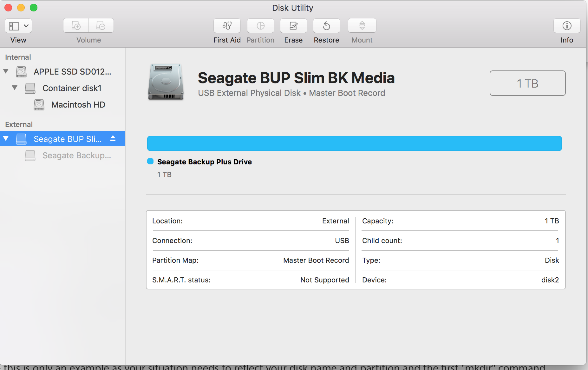588x370 pixels.
Task: Click the Partition pie-chart icon
Action: click(x=261, y=26)
